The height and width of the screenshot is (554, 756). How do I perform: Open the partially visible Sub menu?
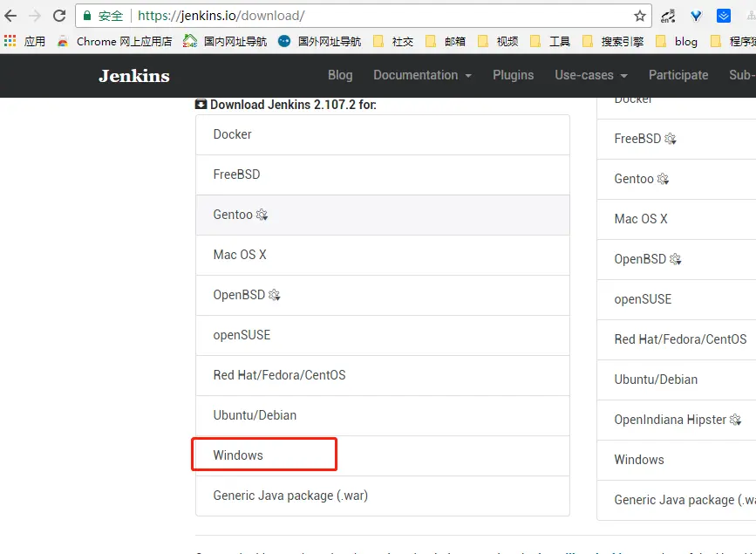[741, 75]
